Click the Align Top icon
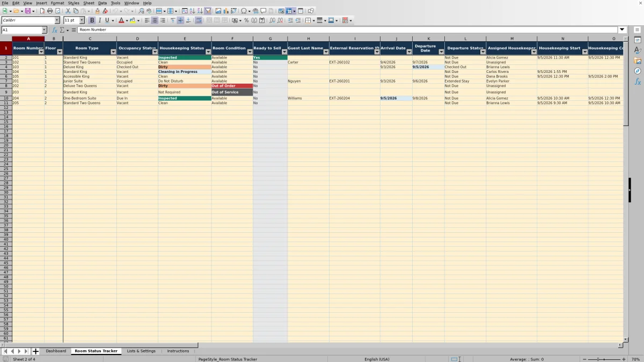The height and width of the screenshot is (362, 644). click(173, 20)
